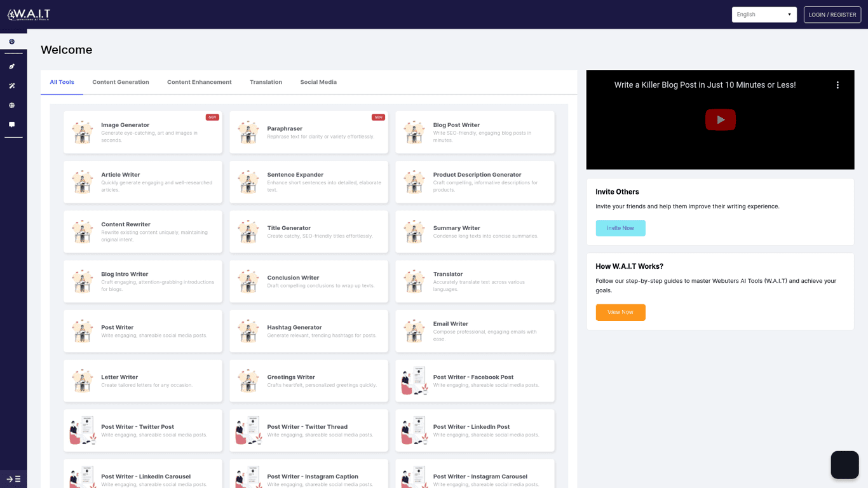
Task: Switch to the Social Media tab
Action: click(x=318, y=82)
